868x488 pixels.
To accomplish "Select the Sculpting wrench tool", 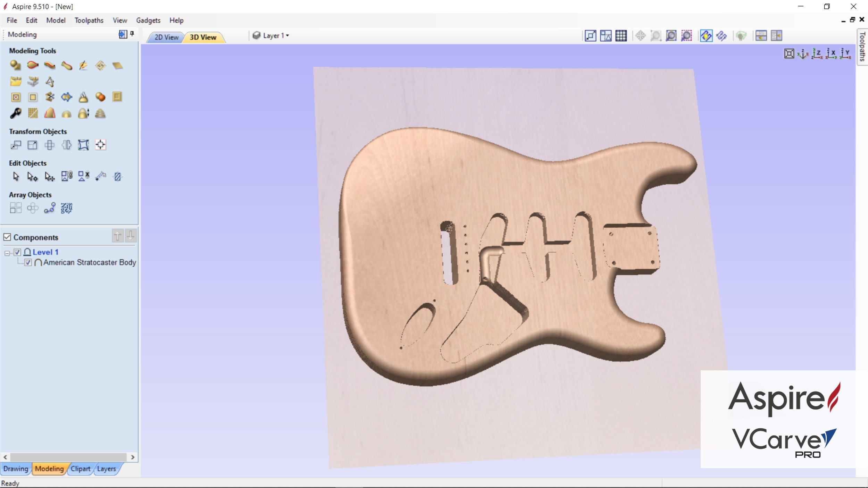I will (x=16, y=113).
